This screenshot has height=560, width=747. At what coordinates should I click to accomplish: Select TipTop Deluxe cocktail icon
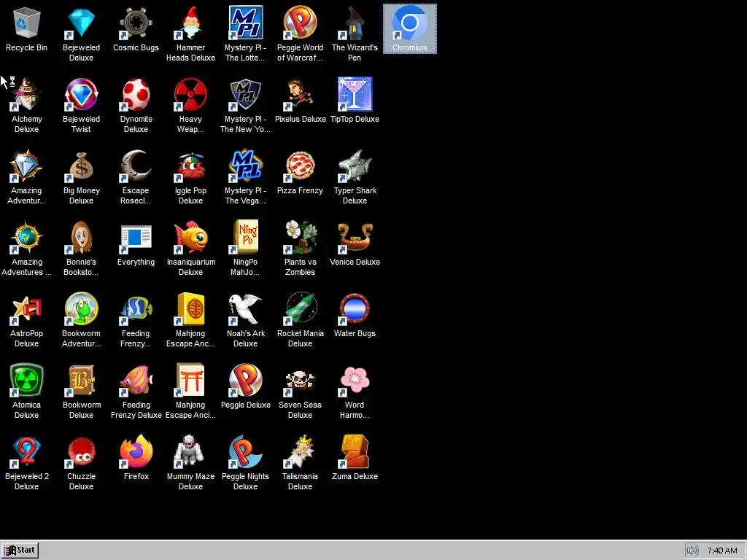(x=355, y=94)
